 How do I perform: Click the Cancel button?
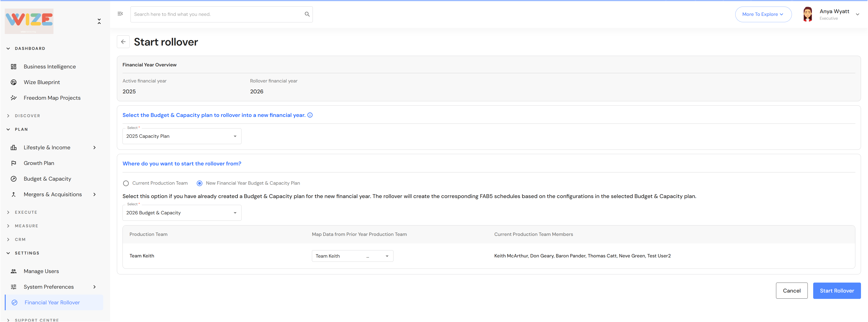[791, 291]
